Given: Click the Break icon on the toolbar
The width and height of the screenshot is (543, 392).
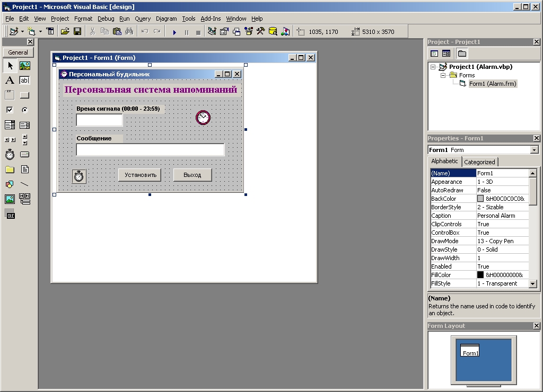Looking at the screenshot, I should [187, 31].
